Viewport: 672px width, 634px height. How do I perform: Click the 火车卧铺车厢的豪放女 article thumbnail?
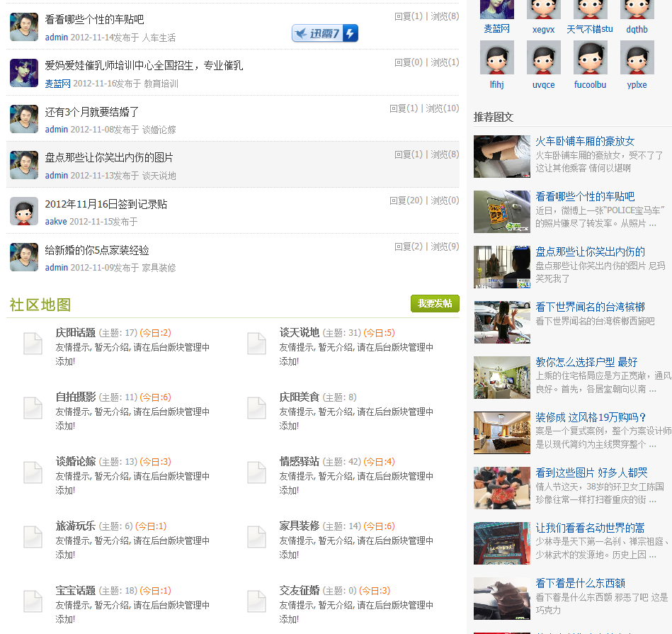pos(501,156)
